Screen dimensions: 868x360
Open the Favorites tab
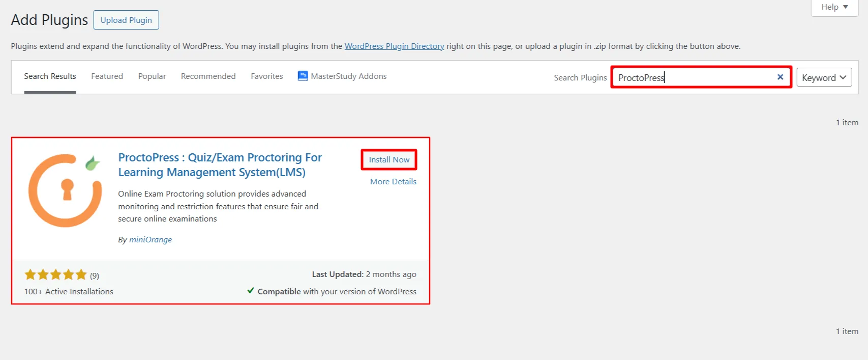tap(266, 76)
